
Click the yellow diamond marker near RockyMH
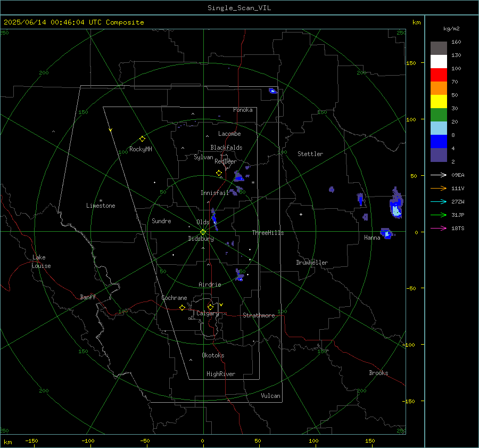tap(142, 139)
